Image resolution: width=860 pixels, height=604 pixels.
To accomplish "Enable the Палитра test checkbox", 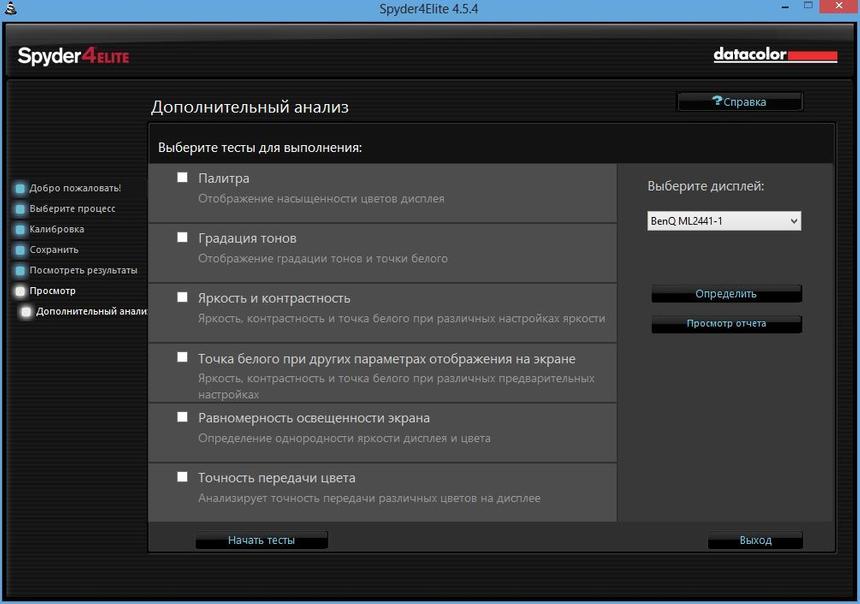I will (181, 176).
